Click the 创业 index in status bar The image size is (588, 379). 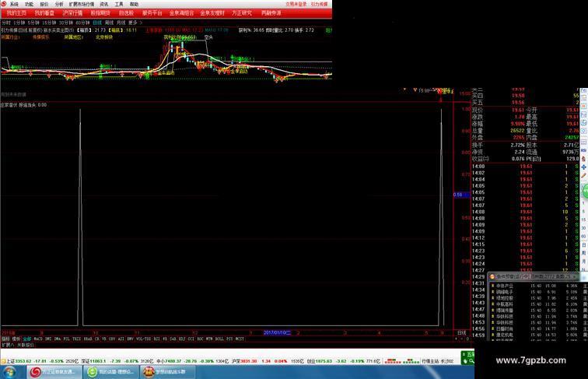pyautogui.click(x=344, y=361)
